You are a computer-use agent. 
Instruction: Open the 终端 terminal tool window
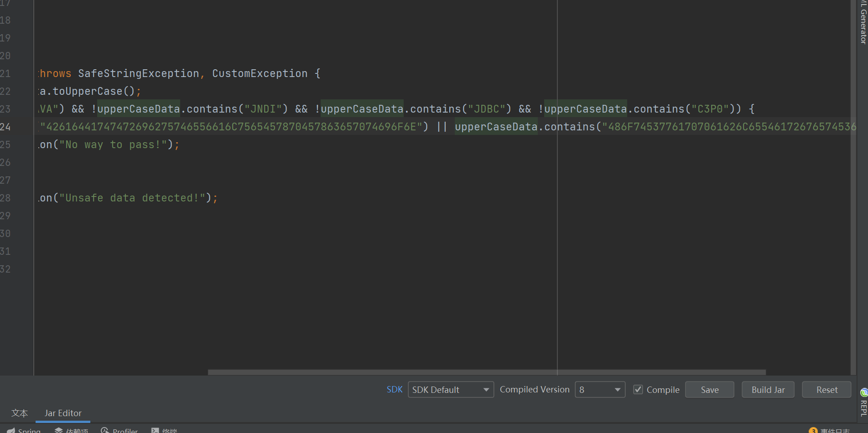point(164,430)
